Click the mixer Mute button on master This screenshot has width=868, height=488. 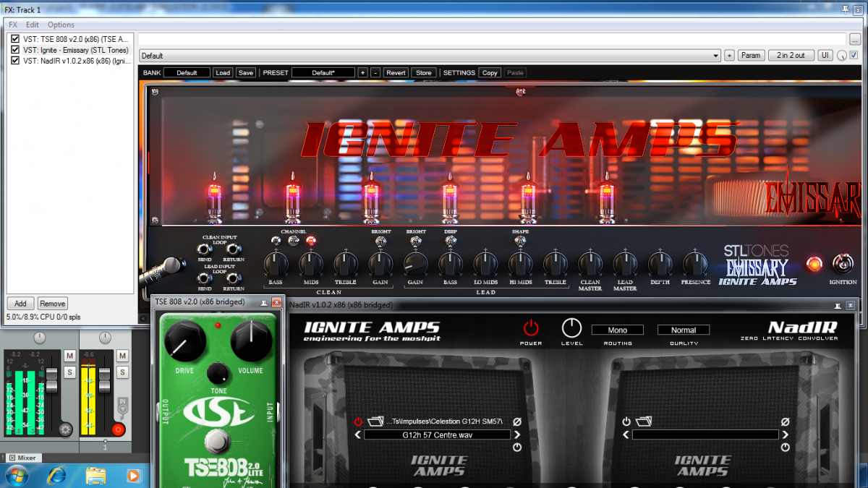coord(69,356)
